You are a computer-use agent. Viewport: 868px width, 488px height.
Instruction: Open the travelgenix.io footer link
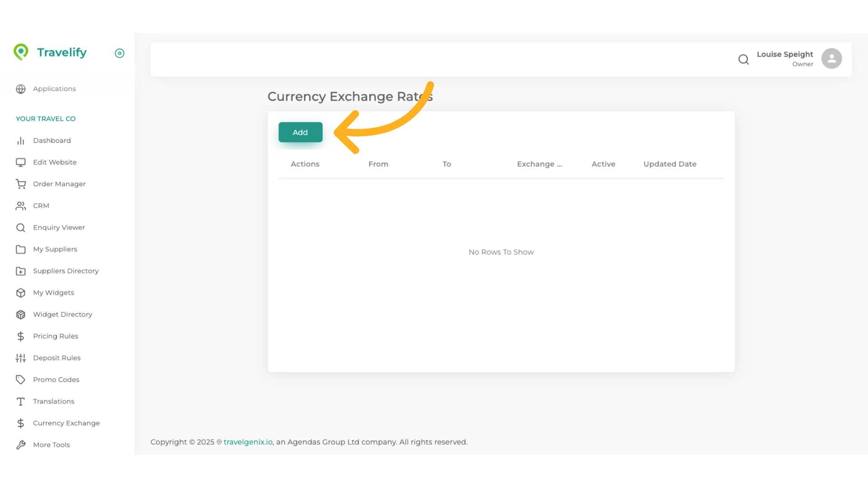[248, 442]
